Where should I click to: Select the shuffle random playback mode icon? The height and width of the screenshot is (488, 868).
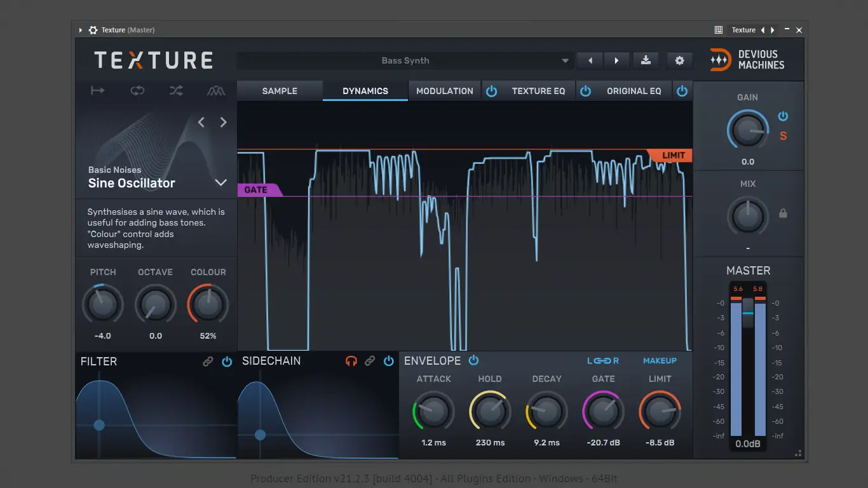tap(176, 91)
